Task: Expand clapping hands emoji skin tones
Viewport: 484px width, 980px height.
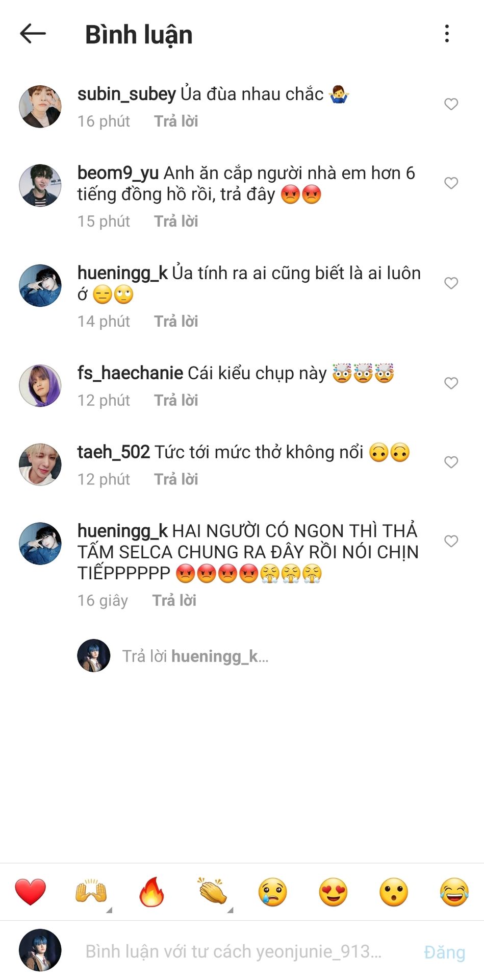Action: pyautogui.click(x=213, y=892)
